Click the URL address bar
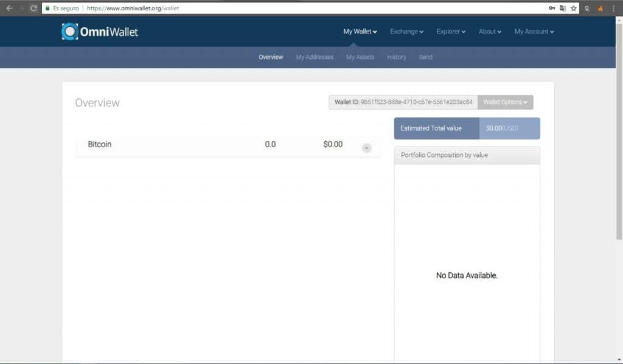623x364 pixels. pyautogui.click(x=310, y=8)
